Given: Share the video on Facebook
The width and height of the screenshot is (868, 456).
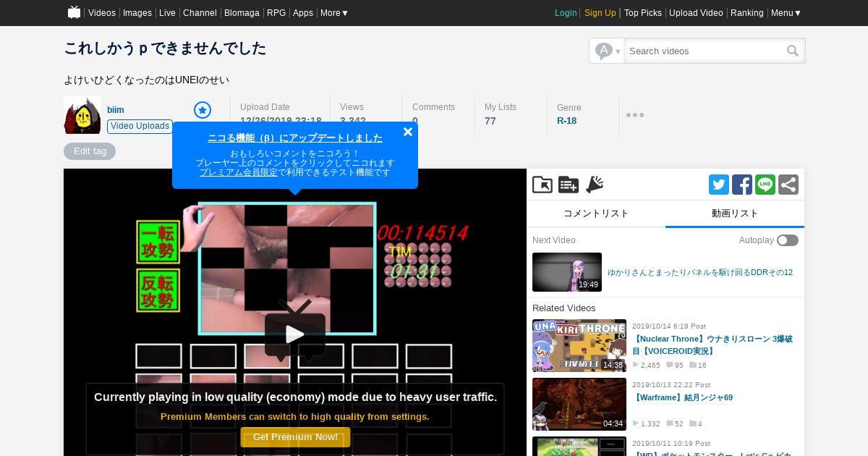Looking at the screenshot, I should [742, 185].
